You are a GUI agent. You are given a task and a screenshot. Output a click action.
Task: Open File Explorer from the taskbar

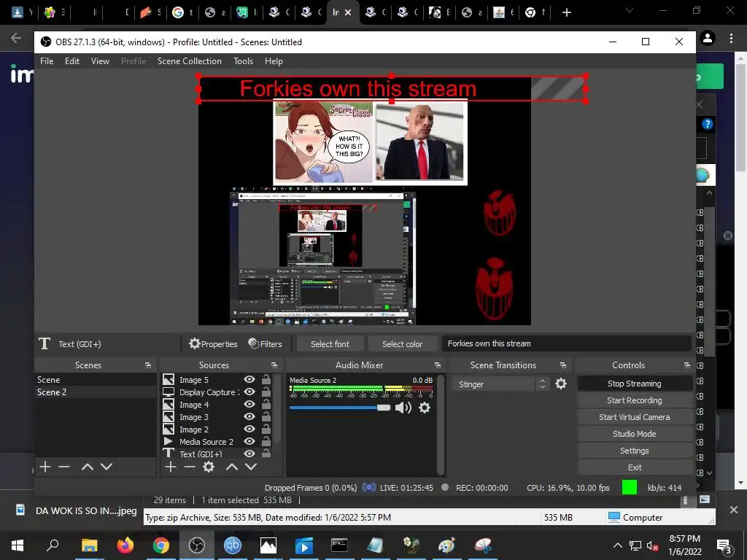pos(89,545)
